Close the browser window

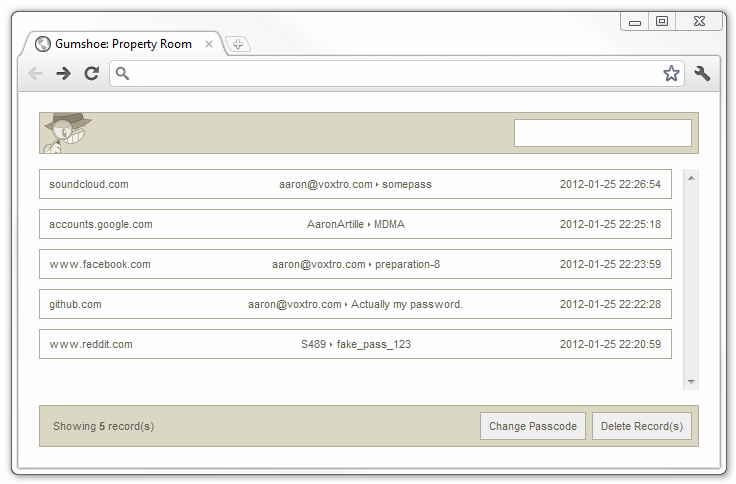click(699, 22)
